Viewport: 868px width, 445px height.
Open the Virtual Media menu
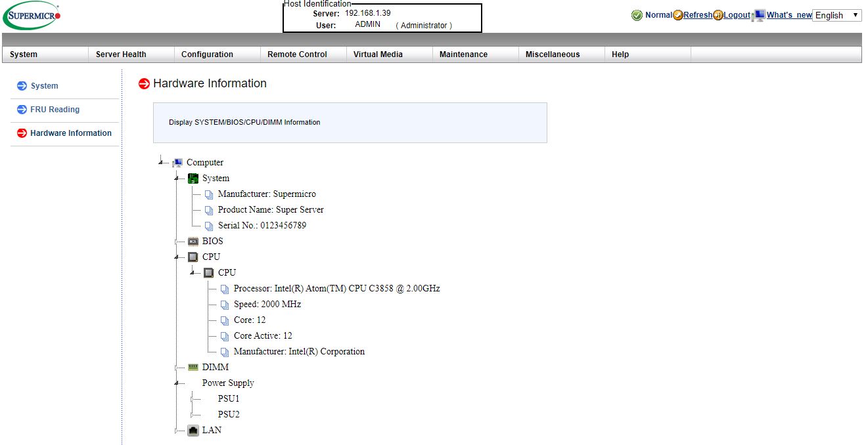(x=390, y=54)
